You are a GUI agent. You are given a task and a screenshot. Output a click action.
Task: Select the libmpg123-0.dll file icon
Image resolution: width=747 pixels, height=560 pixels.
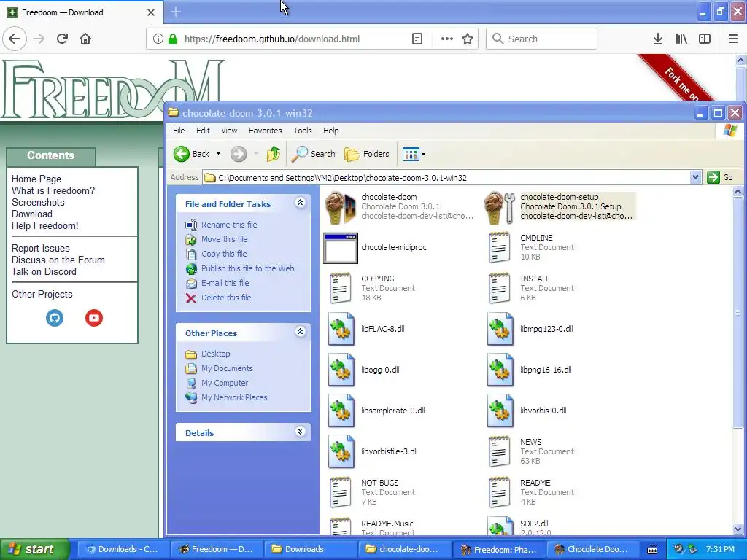[500, 329]
